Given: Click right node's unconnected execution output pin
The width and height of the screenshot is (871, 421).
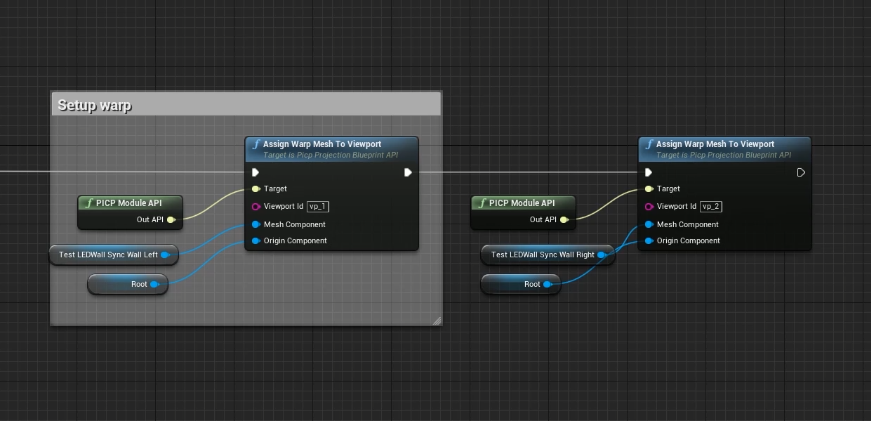Looking at the screenshot, I should point(800,172).
